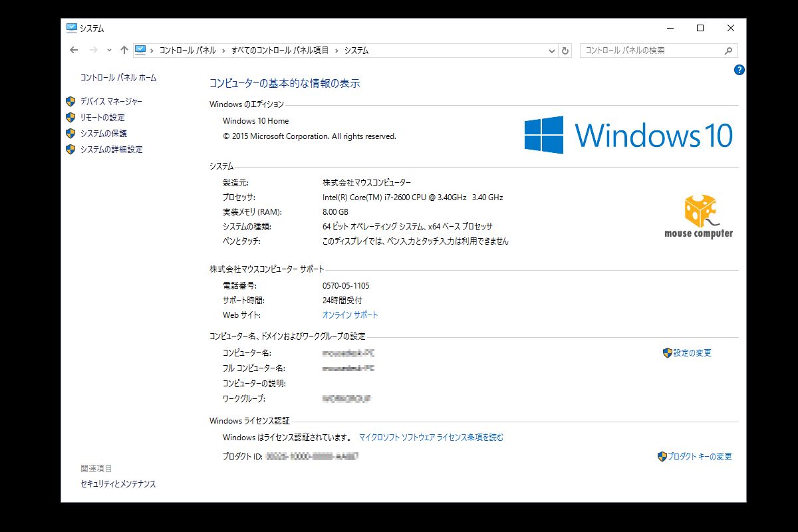Open the recent locations dropdown arrow
This screenshot has height=532, width=798.
[109, 51]
